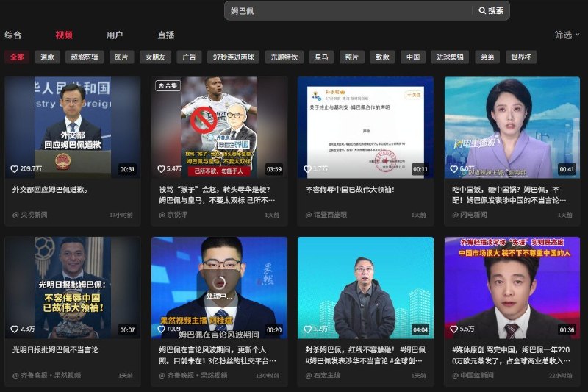The image size is (588, 392).
Task: Visit the @闪电新闻 author profile
Action: pyautogui.click(x=470, y=215)
